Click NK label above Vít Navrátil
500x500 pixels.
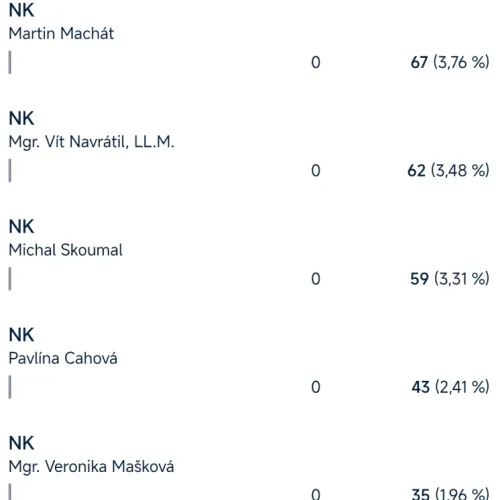click(x=21, y=118)
